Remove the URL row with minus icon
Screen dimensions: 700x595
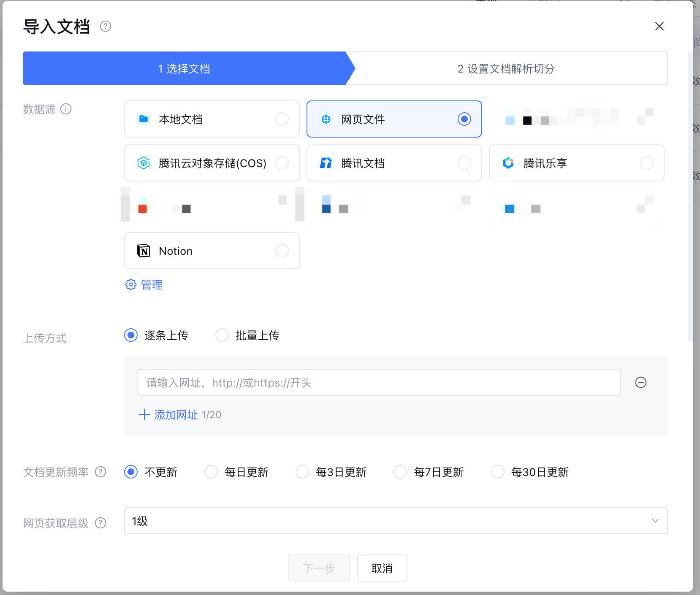point(641,382)
